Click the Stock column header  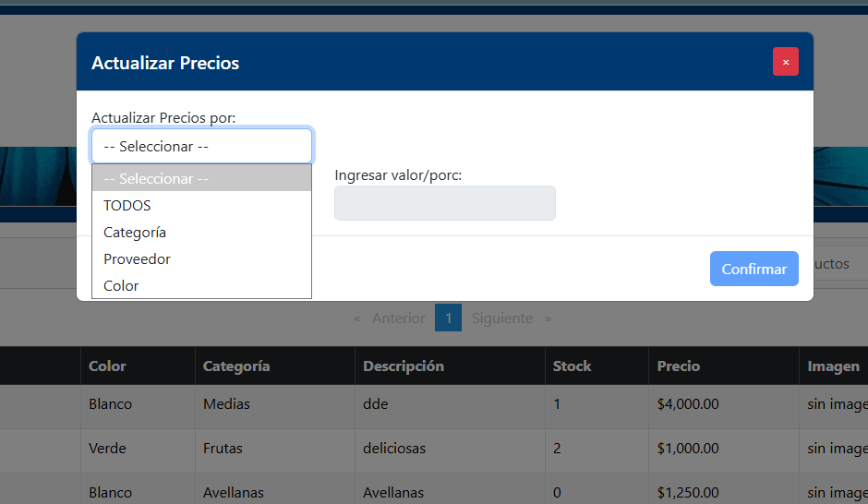click(x=572, y=366)
